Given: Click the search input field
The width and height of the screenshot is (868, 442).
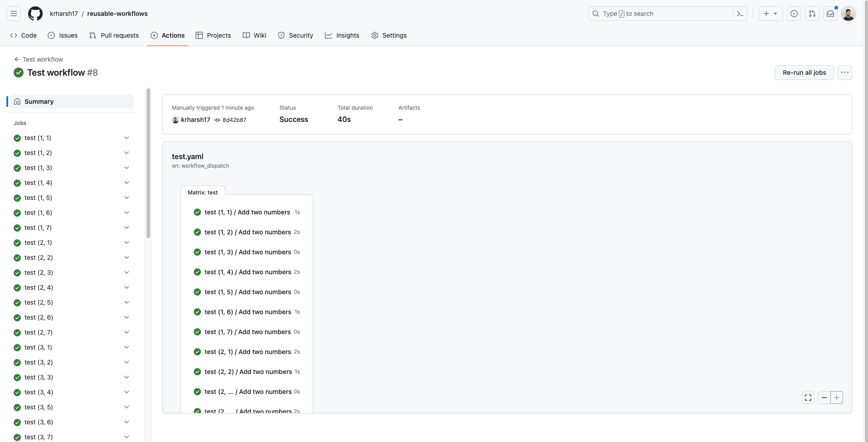Looking at the screenshot, I should point(662,14).
